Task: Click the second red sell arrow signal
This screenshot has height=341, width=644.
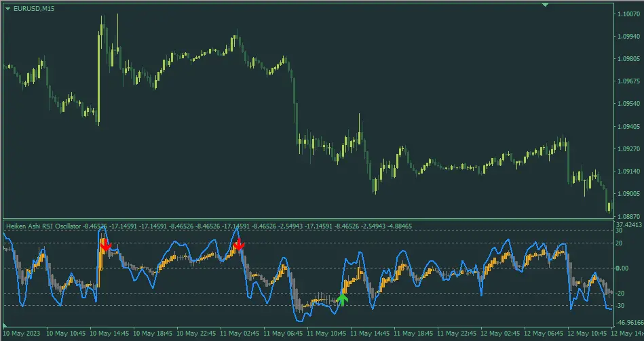Action: pyautogui.click(x=239, y=245)
